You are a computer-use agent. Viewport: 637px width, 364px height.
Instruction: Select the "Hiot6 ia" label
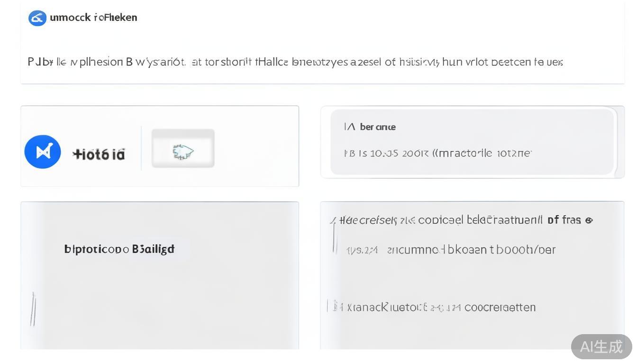pyautogui.click(x=99, y=154)
